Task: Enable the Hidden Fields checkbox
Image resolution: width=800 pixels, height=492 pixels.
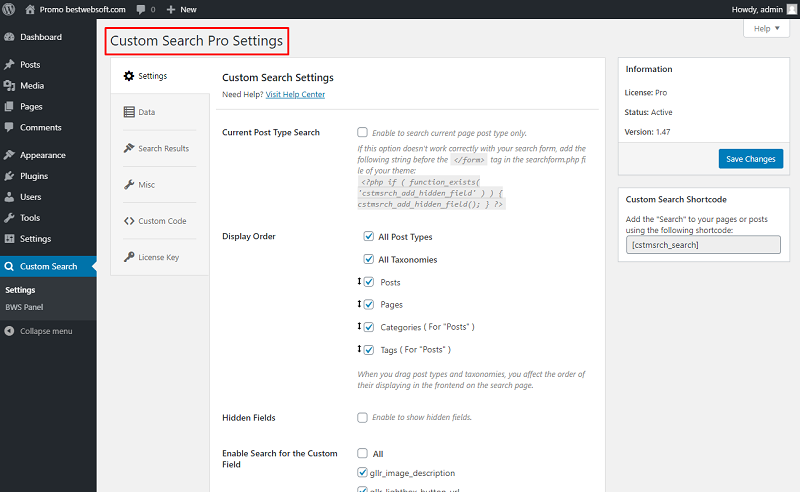Action: point(362,417)
